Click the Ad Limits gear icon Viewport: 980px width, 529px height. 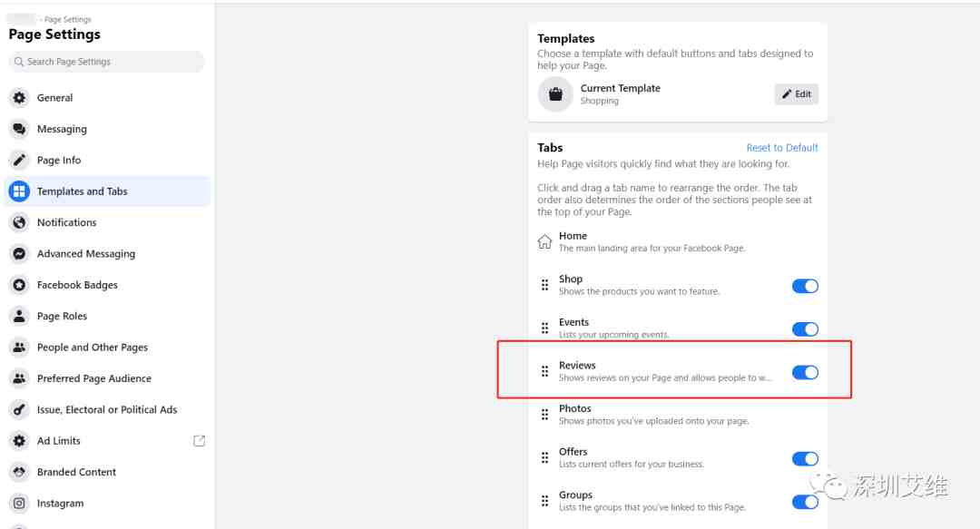(19, 441)
